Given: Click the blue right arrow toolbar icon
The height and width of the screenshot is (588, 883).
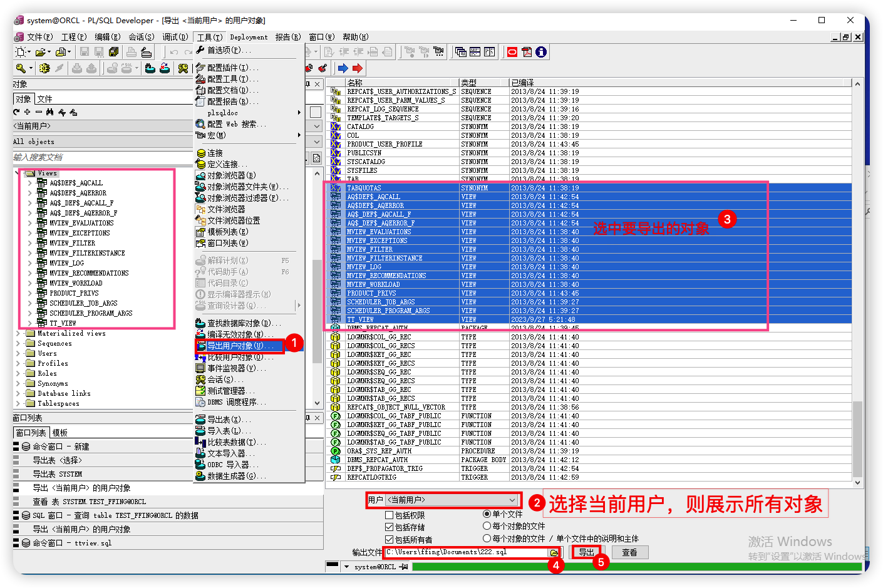Looking at the screenshot, I should (343, 68).
